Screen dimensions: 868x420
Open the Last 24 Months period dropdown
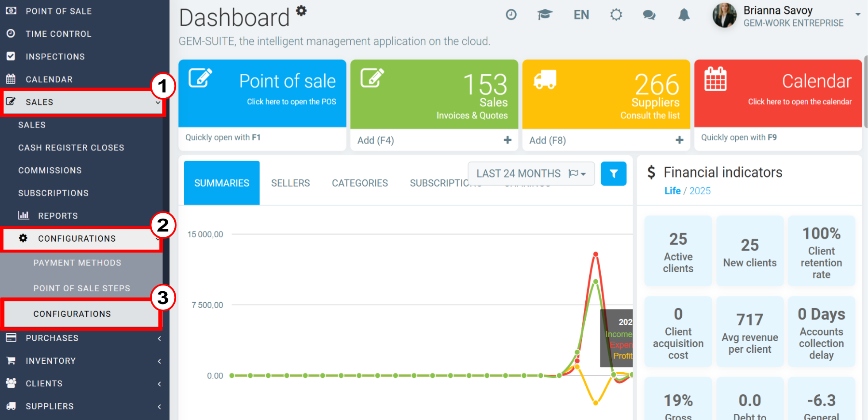pyautogui.click(x=531, y=173)
